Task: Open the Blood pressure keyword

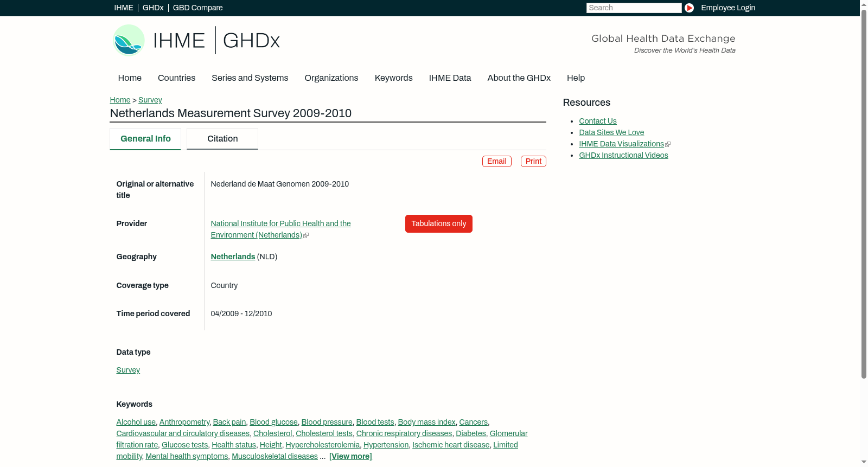Action: click(327, 422)
